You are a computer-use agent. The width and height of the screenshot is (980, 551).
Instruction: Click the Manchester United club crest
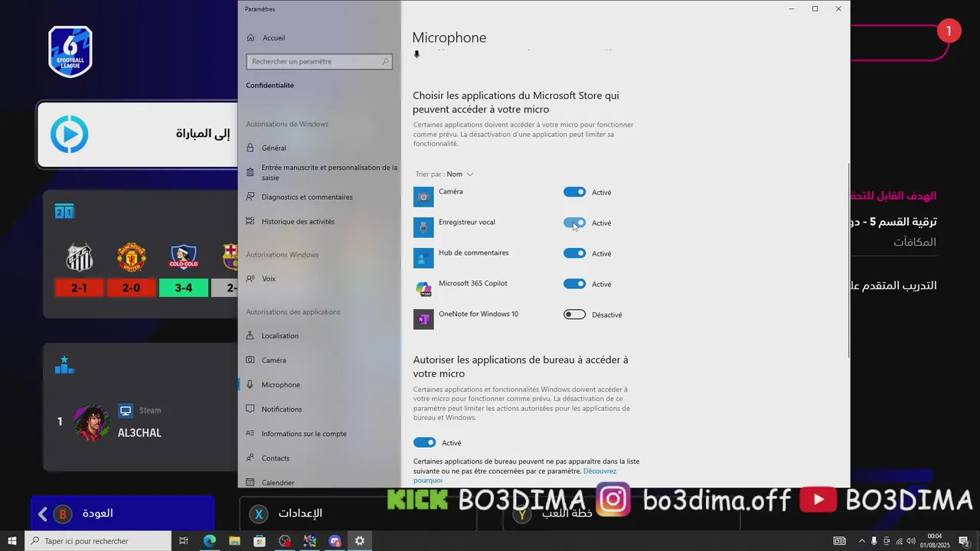tap(132, 257)
